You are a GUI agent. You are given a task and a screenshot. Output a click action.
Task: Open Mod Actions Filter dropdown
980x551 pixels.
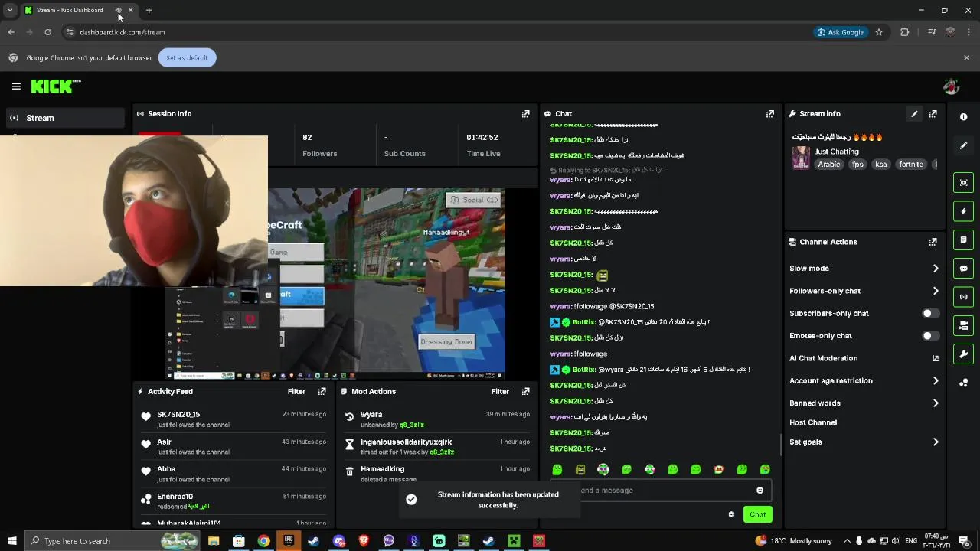pyautogui.click(x=500, y=391)
